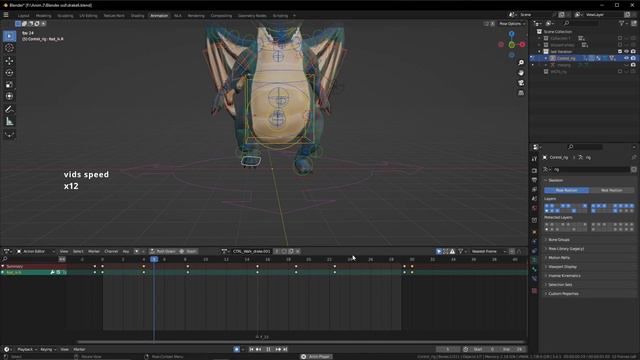Jump to the animation start frame
Screen dimensions: 640x360
pos(251,349)
